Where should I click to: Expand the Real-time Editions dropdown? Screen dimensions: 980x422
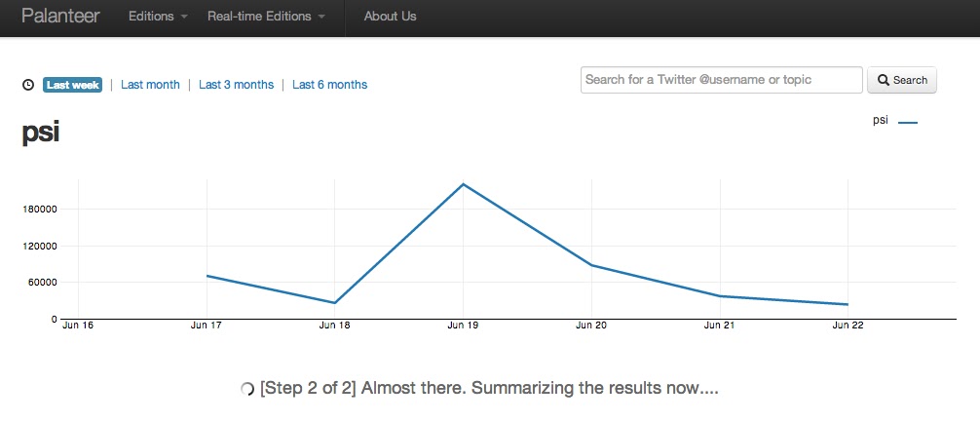(x=266, y=17)
